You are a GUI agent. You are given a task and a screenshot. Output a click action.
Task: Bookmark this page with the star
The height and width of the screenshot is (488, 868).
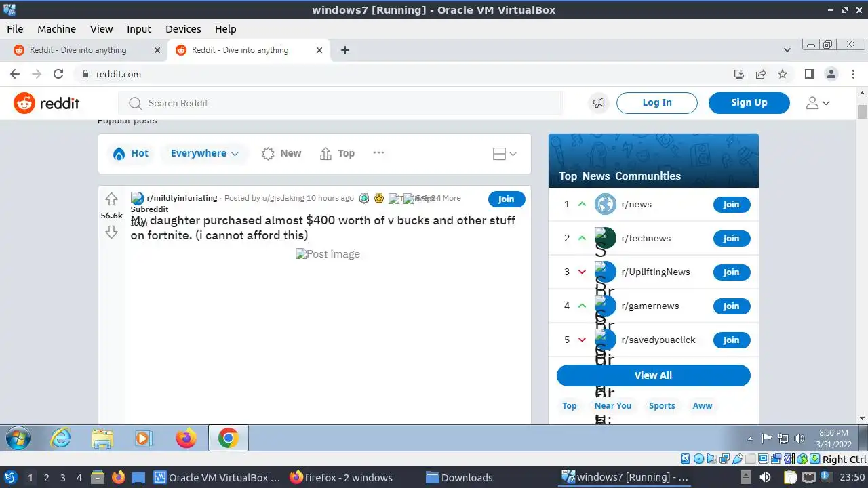pos(783,74)
